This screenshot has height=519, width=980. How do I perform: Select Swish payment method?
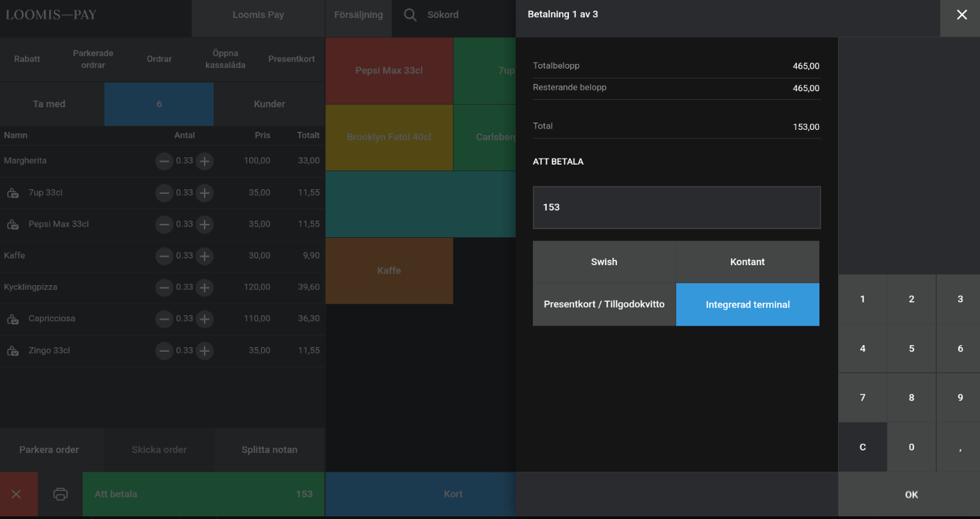[x=604, y=262]
